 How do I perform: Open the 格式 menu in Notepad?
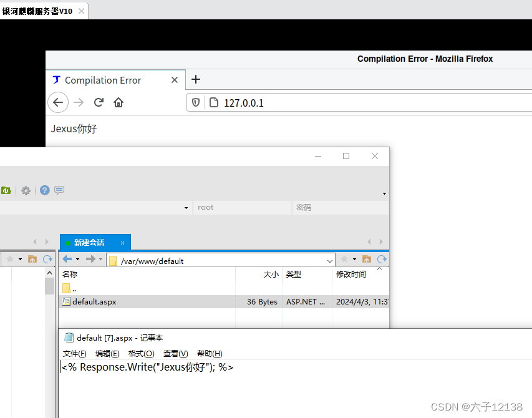[141, 353]
